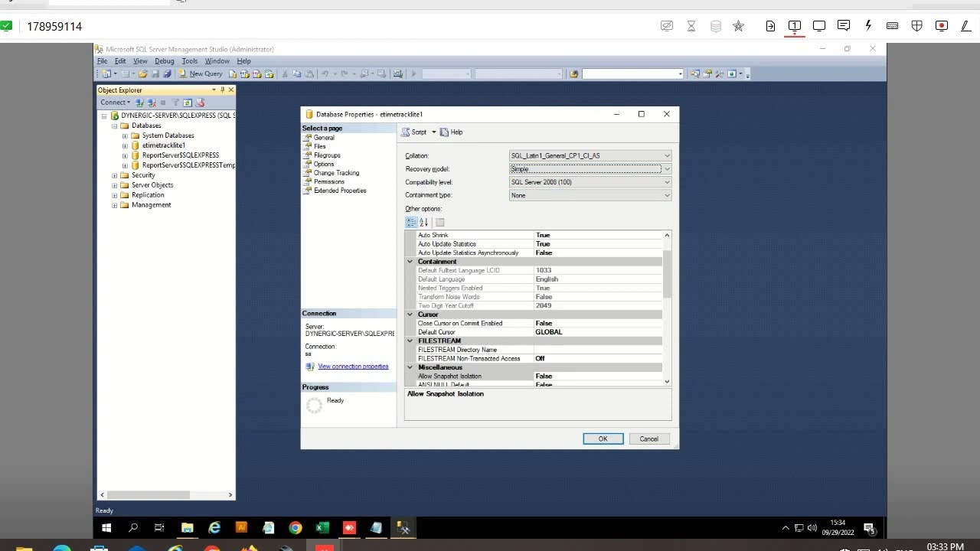This screenshot has height=551, width=980.
Task: Select the ReportServer$SQLEXPRESSTempDB database in tree
Action: pos(188,165)
